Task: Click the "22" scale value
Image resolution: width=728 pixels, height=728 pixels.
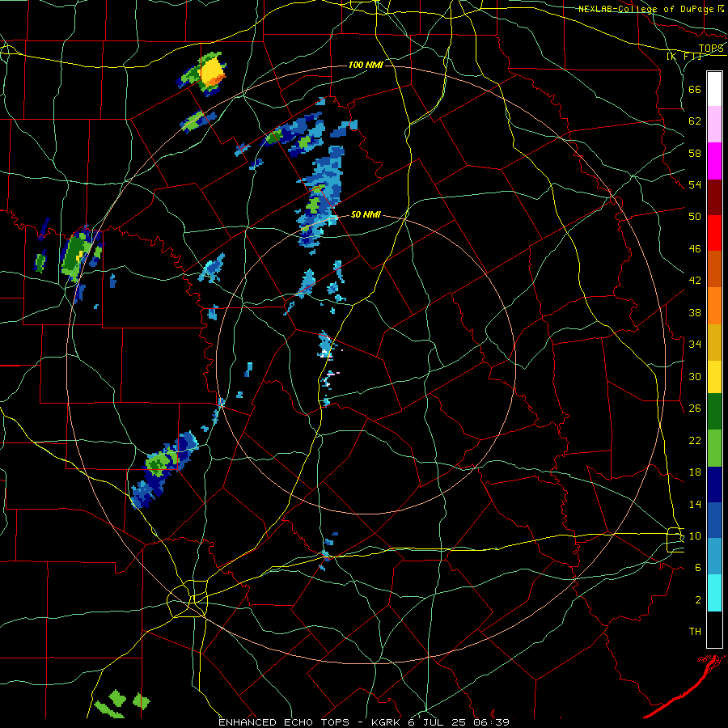Action: 695,441
